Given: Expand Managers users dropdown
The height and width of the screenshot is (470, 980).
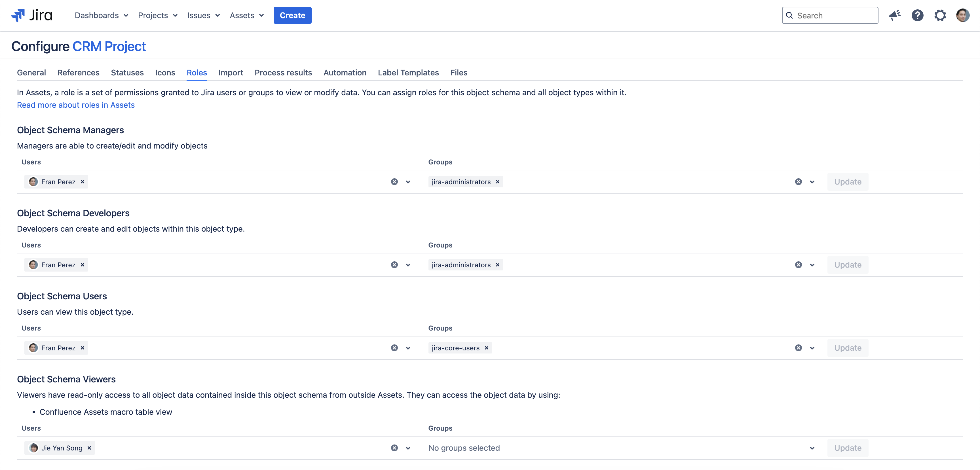Looking at the screenshot, I should [x=408, y=182].
